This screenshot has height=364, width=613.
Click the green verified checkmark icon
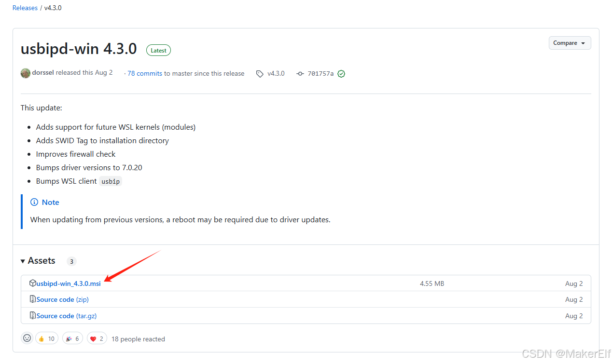click(x=341, y=74)
